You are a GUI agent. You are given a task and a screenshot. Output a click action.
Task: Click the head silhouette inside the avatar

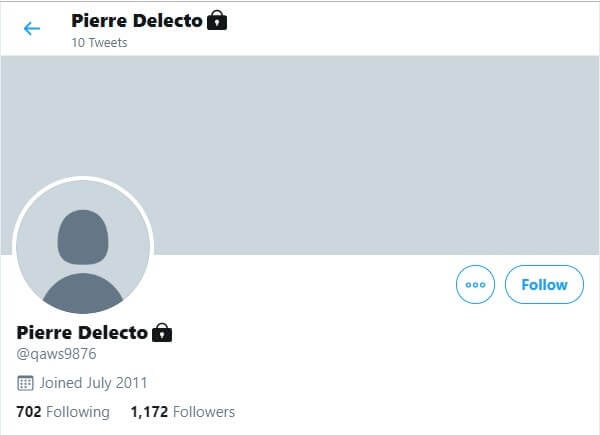tap(83, 237)
